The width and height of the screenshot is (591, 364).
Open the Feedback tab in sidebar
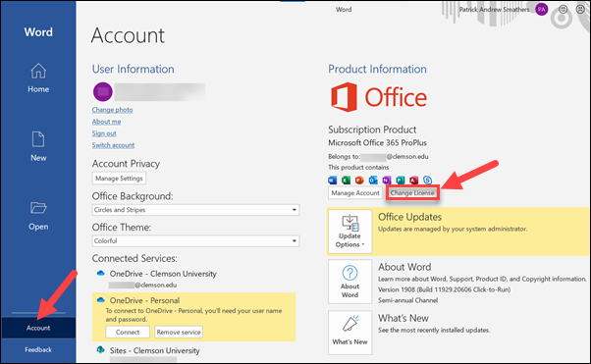(38, 349)
